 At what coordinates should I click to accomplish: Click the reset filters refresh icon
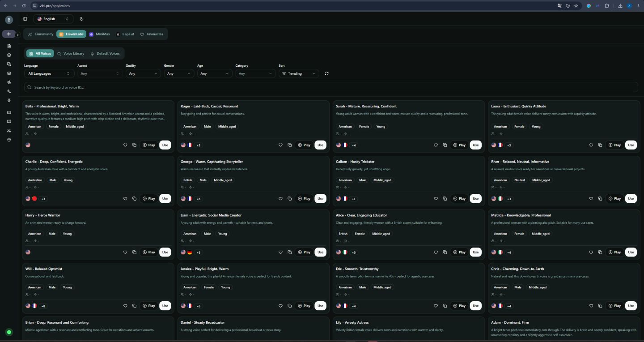click(326, 73)
